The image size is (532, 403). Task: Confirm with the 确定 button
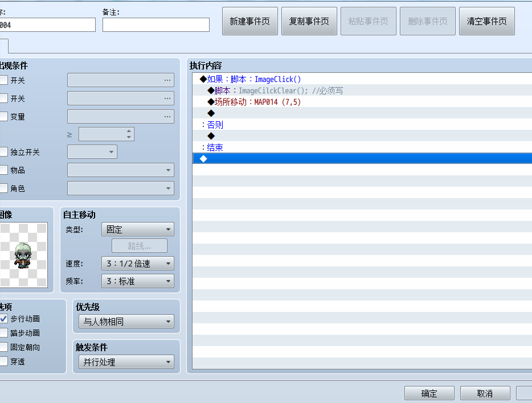click(x=429, y=393)
